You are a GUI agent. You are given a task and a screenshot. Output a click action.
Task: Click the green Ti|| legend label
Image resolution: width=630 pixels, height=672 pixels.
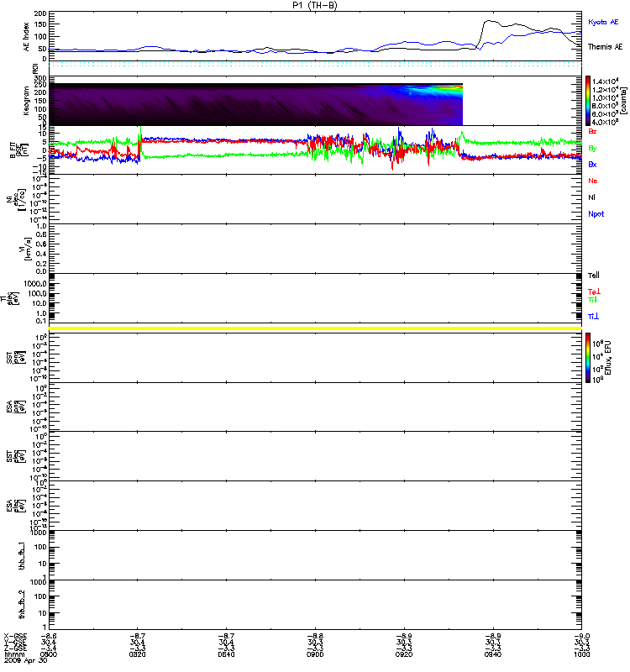tap(592, 300)
